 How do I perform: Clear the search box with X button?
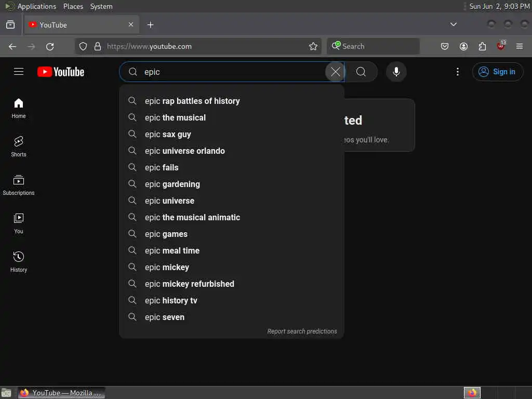335,72
